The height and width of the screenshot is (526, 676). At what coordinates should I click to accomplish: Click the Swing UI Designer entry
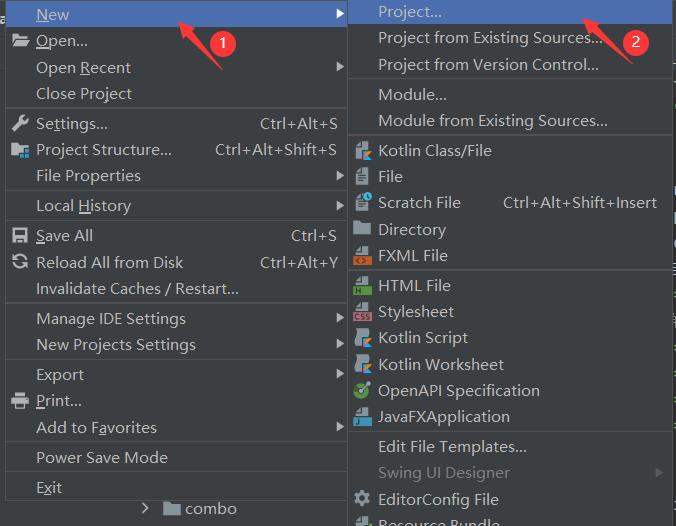coord(510,473)
